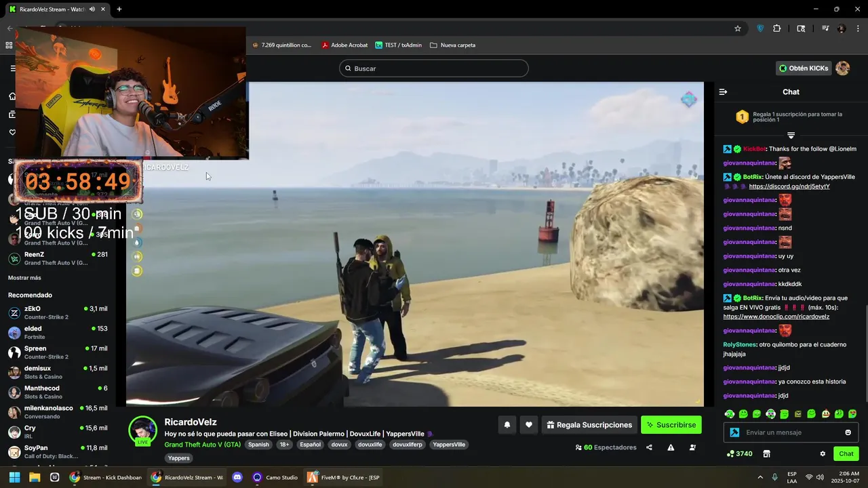This screenshot has width=868, height=488.
Task: Open the Nueva carpeta bookmark folder
Action: [x=452, y=45]
